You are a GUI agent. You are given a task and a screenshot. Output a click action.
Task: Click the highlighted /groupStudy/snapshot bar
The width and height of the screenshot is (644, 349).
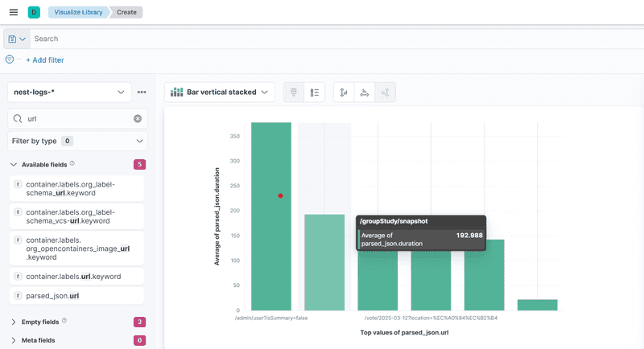click(x=324, y=262)
